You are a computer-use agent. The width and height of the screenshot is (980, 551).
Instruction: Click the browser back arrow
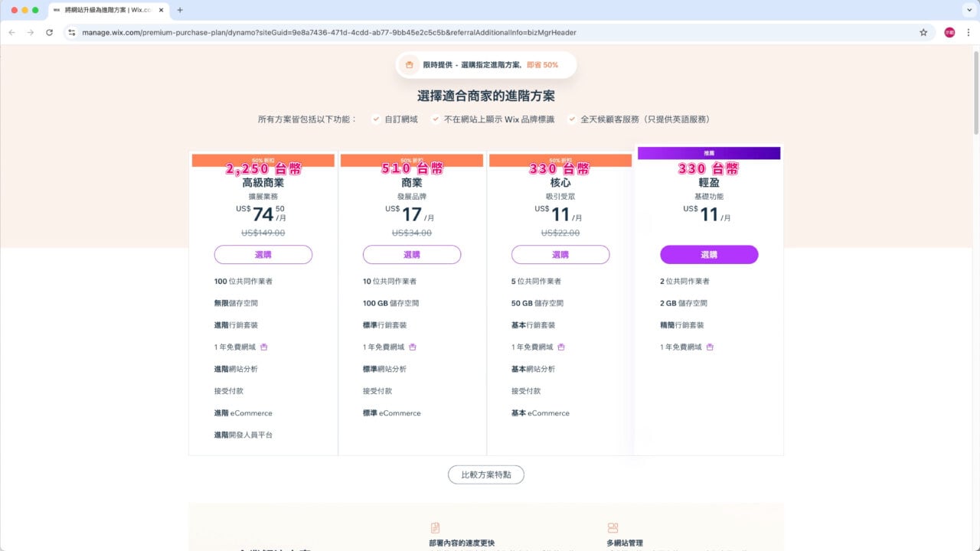(11, 32)
